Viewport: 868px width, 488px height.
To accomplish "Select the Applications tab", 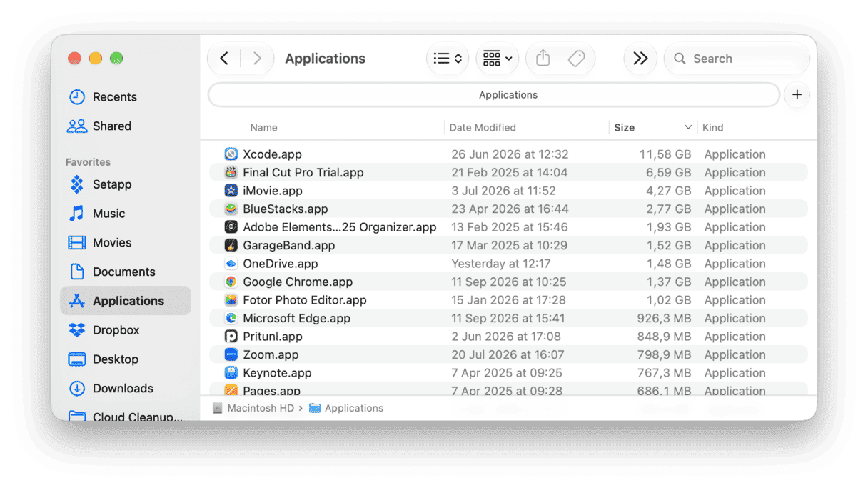I will coord(494,95).
